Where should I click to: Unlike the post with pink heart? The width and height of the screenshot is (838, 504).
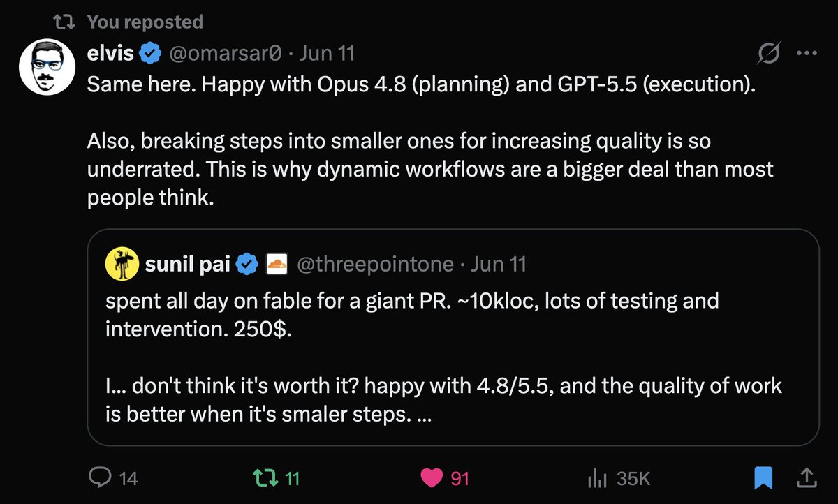432,478
